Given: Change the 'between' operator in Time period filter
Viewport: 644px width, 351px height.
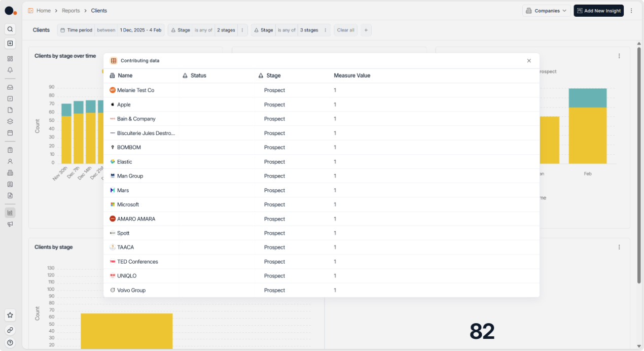Looking at the screenshot, I should (106, 30).
